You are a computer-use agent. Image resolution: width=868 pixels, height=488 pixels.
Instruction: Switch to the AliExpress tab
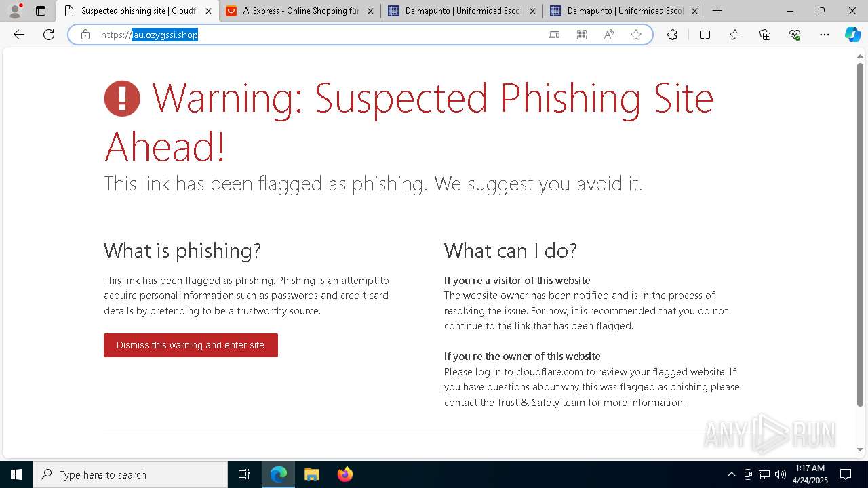[x=300, y=11]
